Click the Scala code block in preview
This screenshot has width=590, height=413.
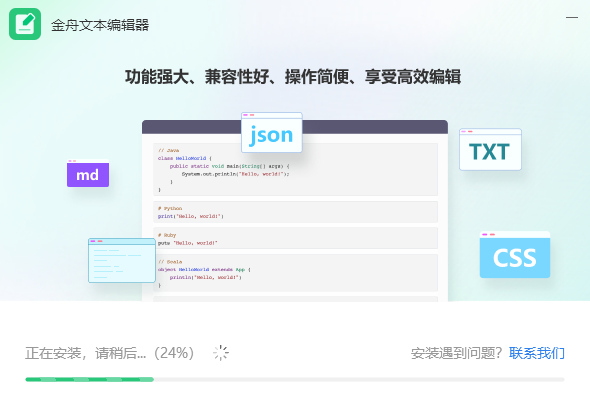pos(295,273)
